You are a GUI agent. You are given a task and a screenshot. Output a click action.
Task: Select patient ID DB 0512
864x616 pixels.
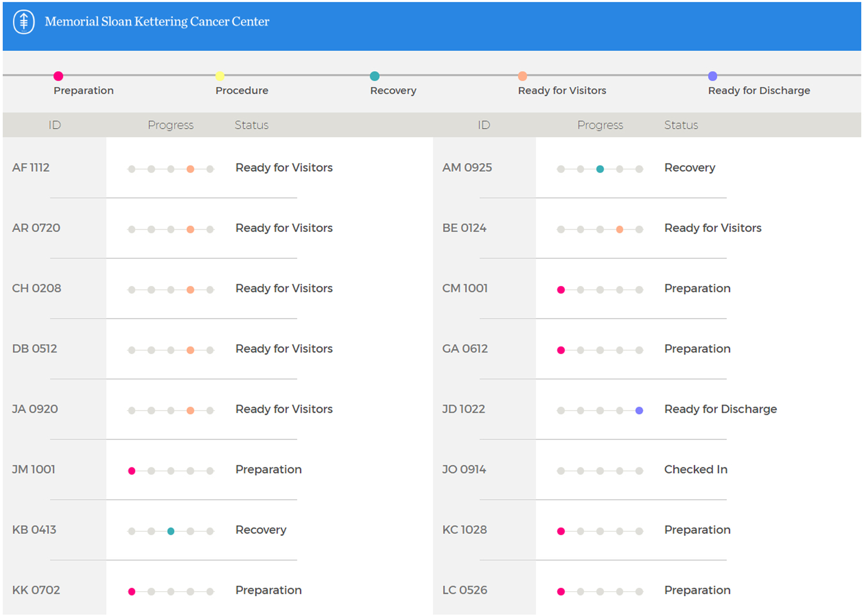click(x=35, y=348)
